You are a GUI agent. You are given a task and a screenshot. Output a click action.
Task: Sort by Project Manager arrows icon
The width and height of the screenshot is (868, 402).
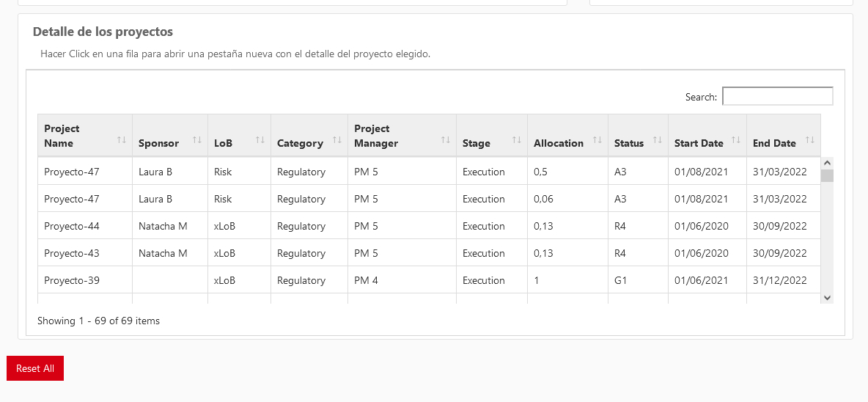click(446, 139)
